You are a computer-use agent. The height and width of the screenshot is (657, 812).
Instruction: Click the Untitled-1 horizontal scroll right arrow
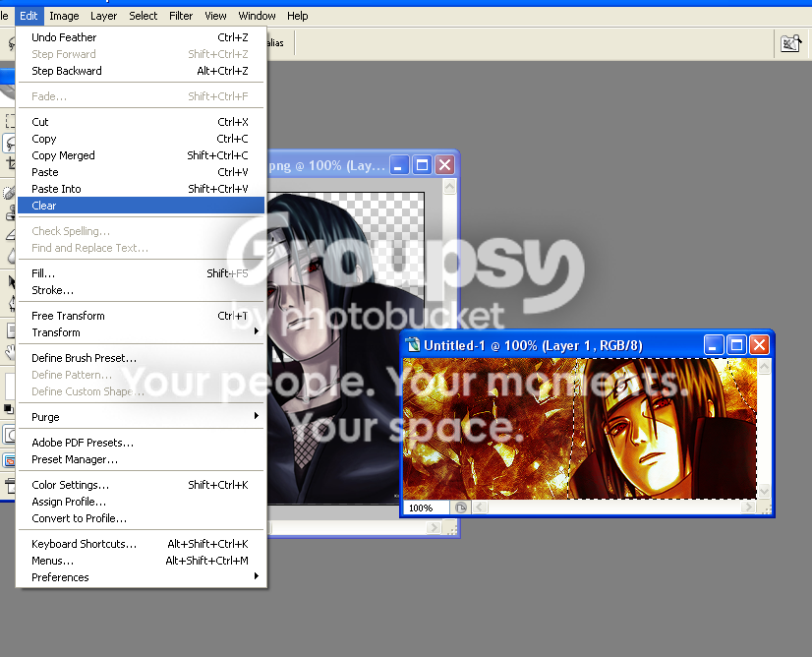coord(748,508)
